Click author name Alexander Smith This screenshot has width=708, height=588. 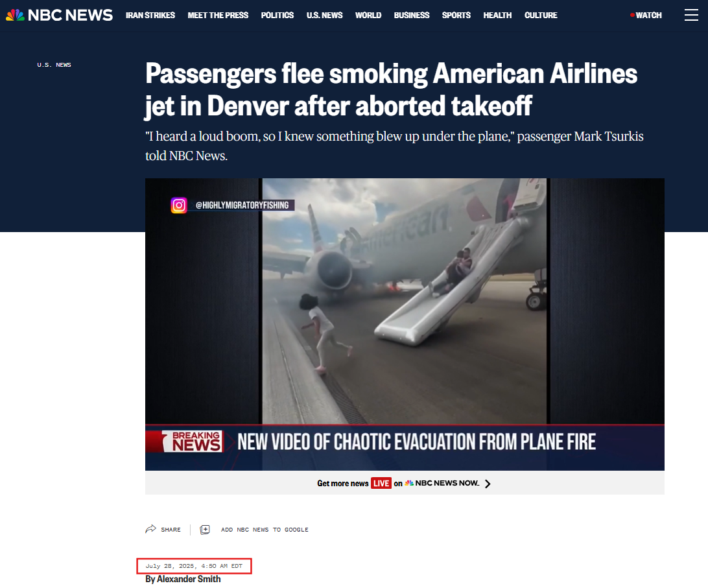pos(189,579)
